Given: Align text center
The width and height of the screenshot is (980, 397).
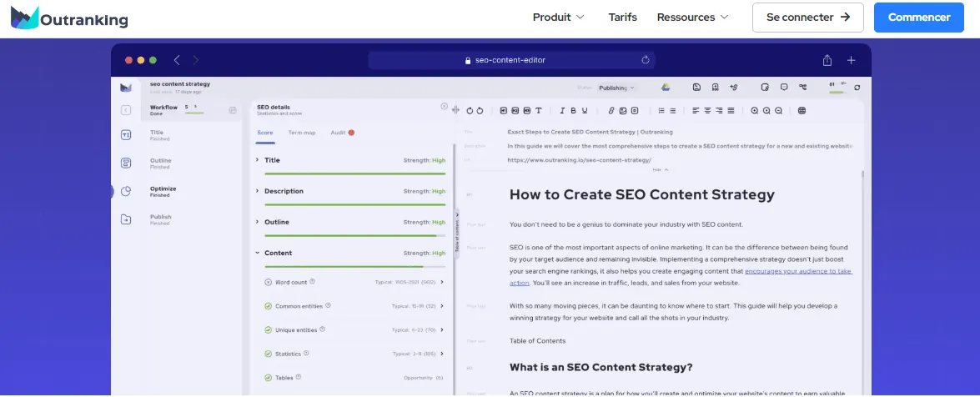Looking at the screenshot, I should pos(707,111).
